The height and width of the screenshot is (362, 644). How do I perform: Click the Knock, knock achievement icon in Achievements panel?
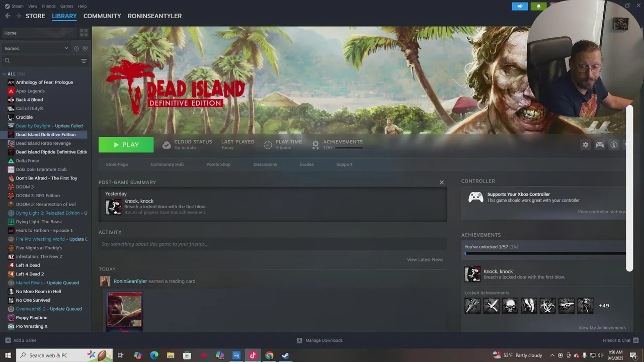pyautogui.click(x=472, y=274)
